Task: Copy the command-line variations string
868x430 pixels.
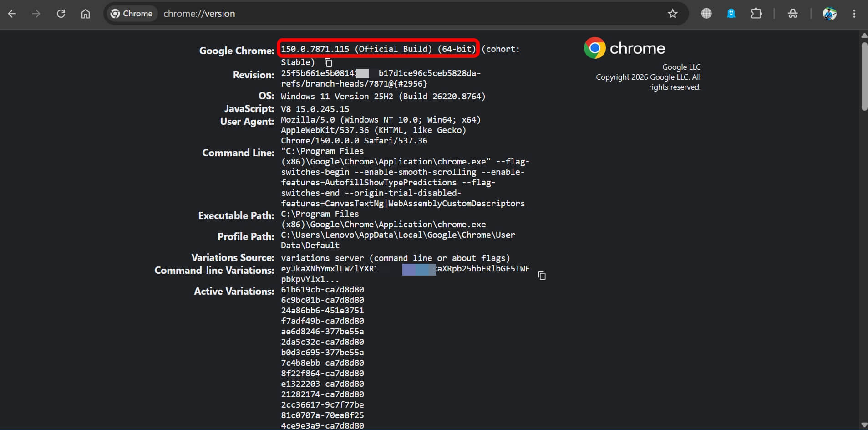Action: point(542,276)
